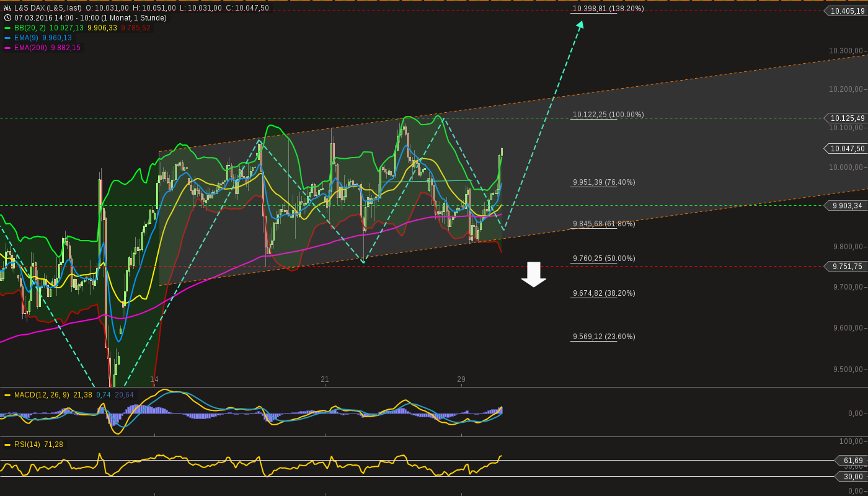Select the RSI(14) indicator label
868x496 pixels.
click(27, 445)
